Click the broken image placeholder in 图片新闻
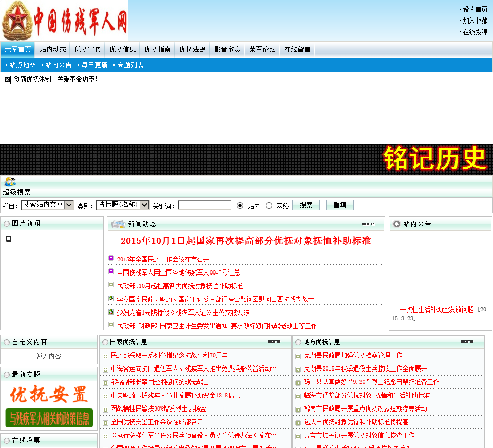 pyautogui.click(x=9, y=239)
